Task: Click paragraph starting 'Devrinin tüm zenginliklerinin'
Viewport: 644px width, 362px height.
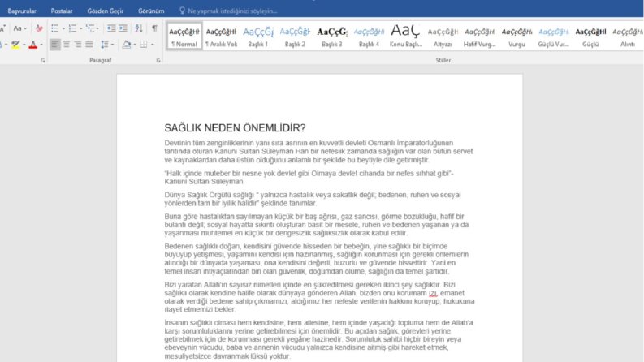Action: 318,152
